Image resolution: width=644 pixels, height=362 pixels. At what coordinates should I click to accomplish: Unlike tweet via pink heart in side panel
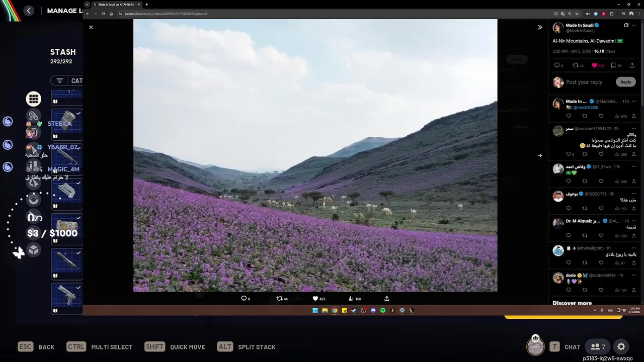tap(594, 65)
